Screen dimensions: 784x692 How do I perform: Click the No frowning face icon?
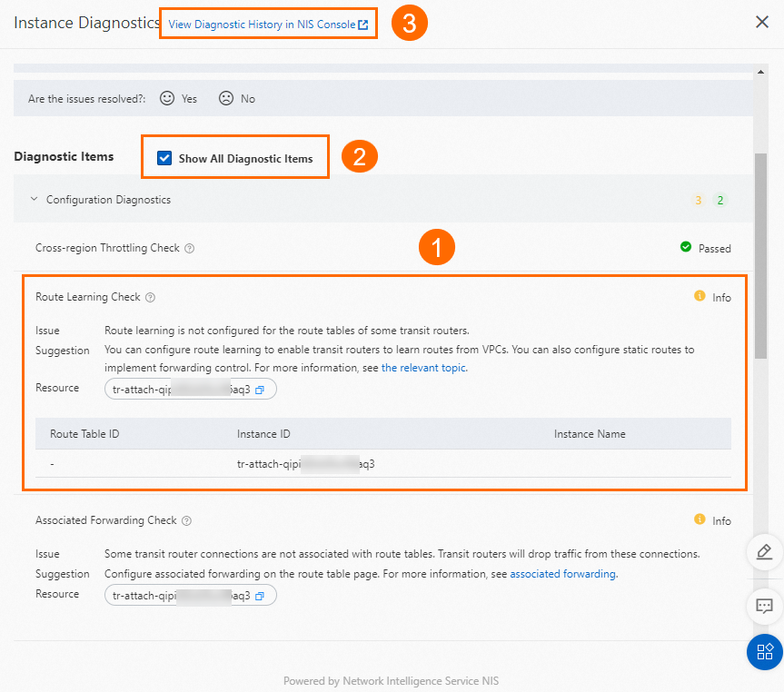(226, 98)
